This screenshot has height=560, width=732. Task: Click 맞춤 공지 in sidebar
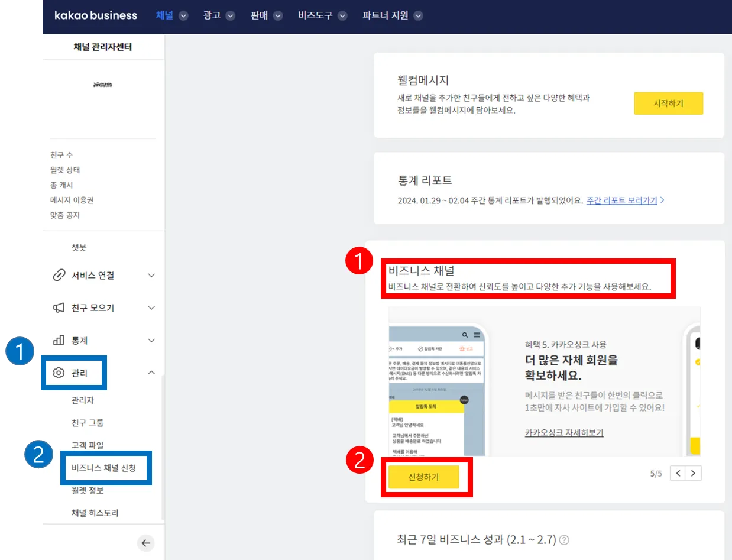point(65,215)
